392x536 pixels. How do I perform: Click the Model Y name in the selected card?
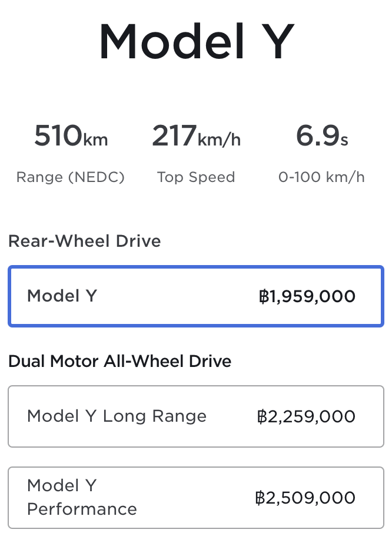62,296
